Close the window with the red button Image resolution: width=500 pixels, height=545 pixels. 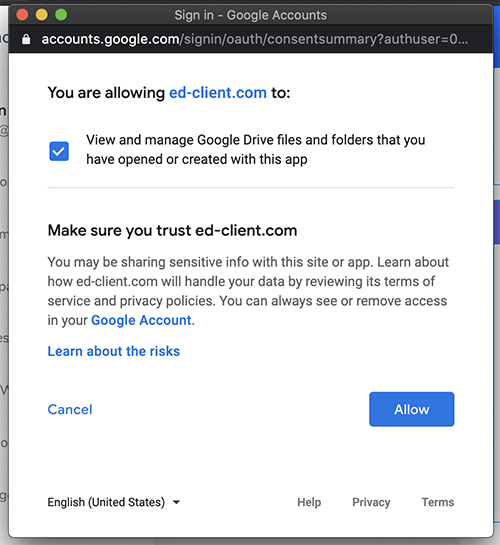click(22, 15)
